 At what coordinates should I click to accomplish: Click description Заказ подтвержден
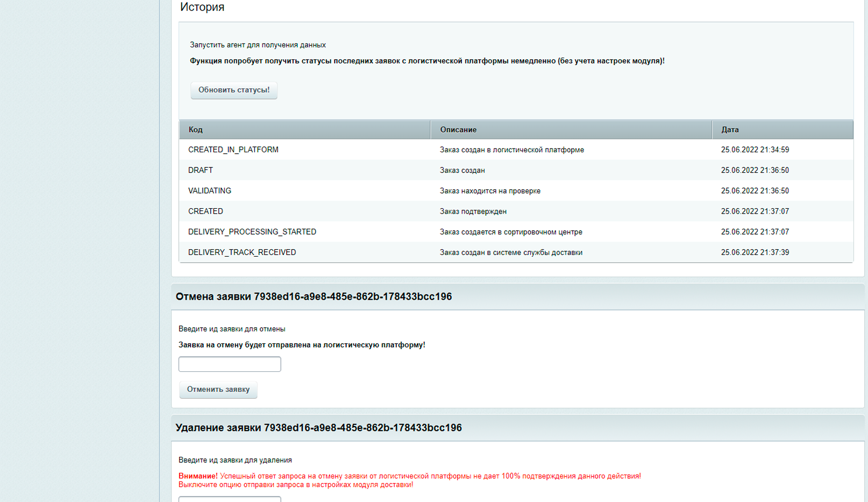(473, 211)
